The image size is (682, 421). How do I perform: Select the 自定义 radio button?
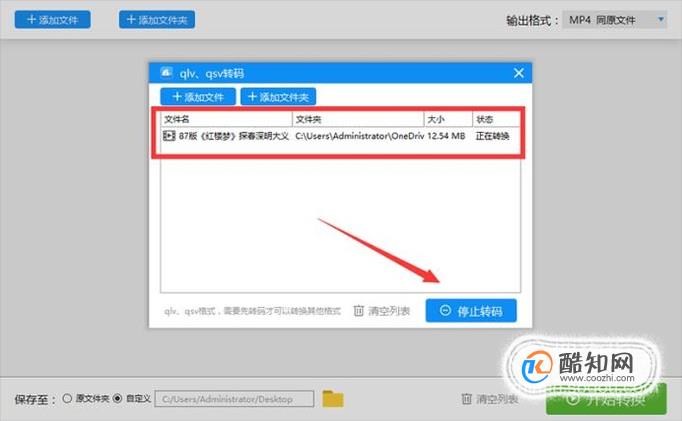click(x=117, y=398)
